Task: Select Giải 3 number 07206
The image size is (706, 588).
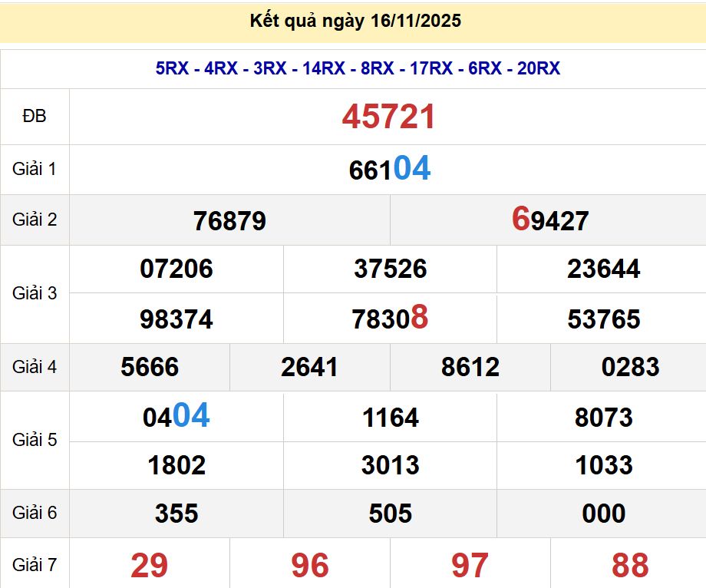Action: (x=176, y=269)
